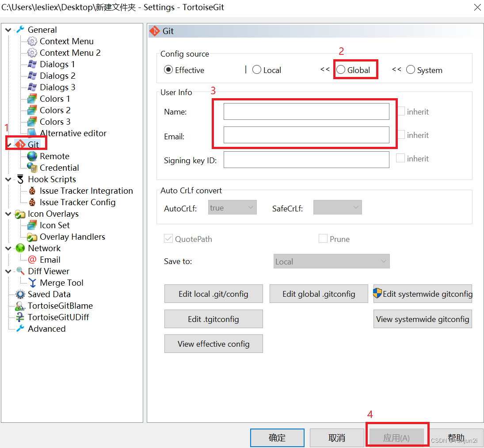
Task: Click the Dialogs 1 window icon
Action: (x=32, y=64)
